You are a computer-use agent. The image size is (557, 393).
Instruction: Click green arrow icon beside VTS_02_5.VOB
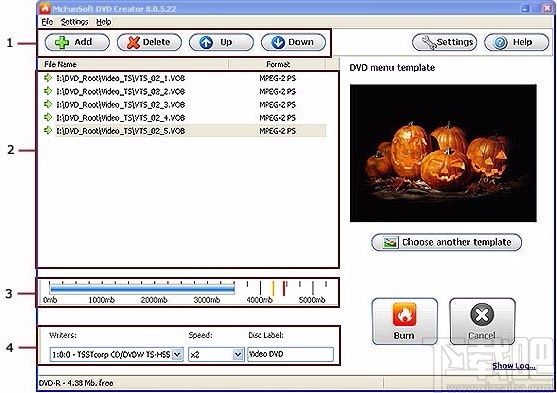48,130
